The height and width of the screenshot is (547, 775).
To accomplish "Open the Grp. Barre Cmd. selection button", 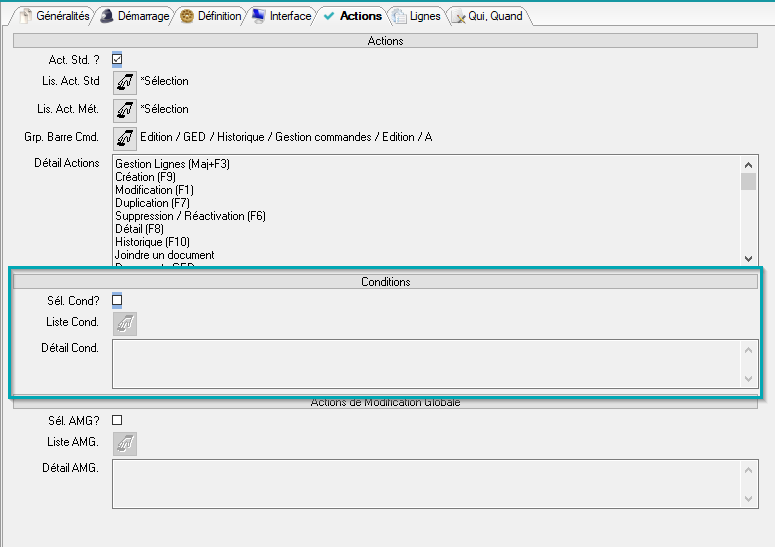I will coord(124,137).
